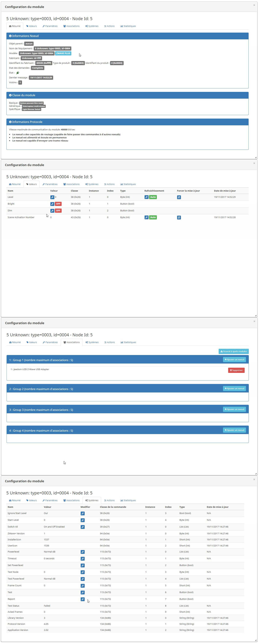Open Statistiques tab in the Valeurs window
Viewport: 259px width, 644px height.
coord(128,184)
